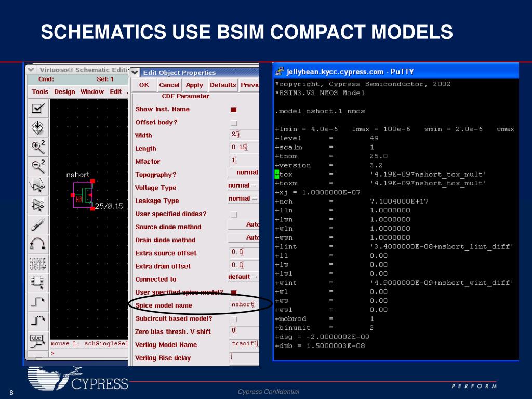Image resolution: width=532 pixels, height=399 pixels.
Task: Select the nshort transistor symbol
Action: tap(83, 195)
